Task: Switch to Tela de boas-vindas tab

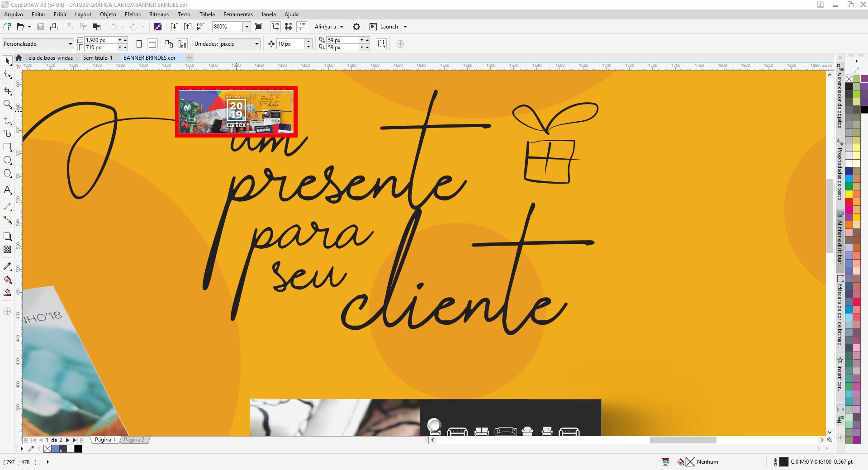Action: click(49, 58)
